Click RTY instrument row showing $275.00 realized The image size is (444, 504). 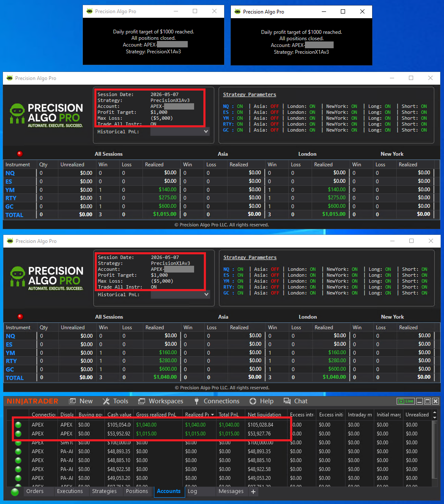11,198
